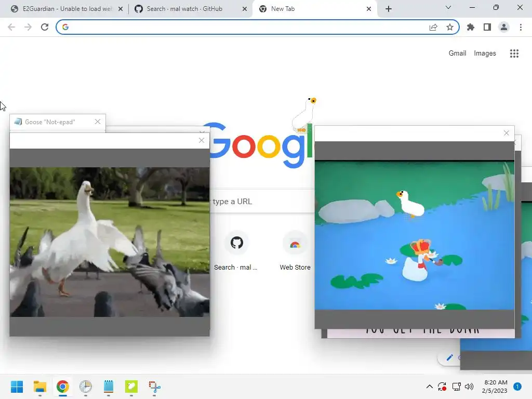Screen dimensions: 532x399
Task: Reload the current page
Action: tap(45, 27)
